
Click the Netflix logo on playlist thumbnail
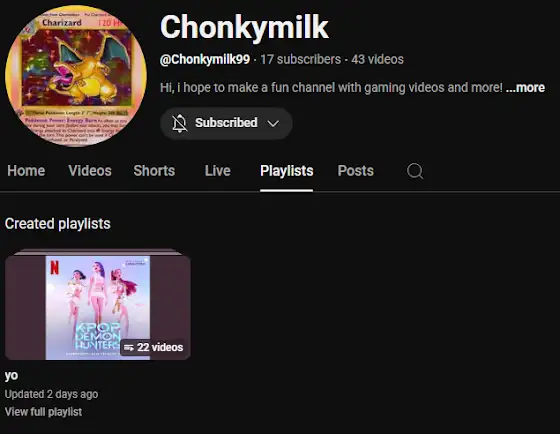point(54,268)
